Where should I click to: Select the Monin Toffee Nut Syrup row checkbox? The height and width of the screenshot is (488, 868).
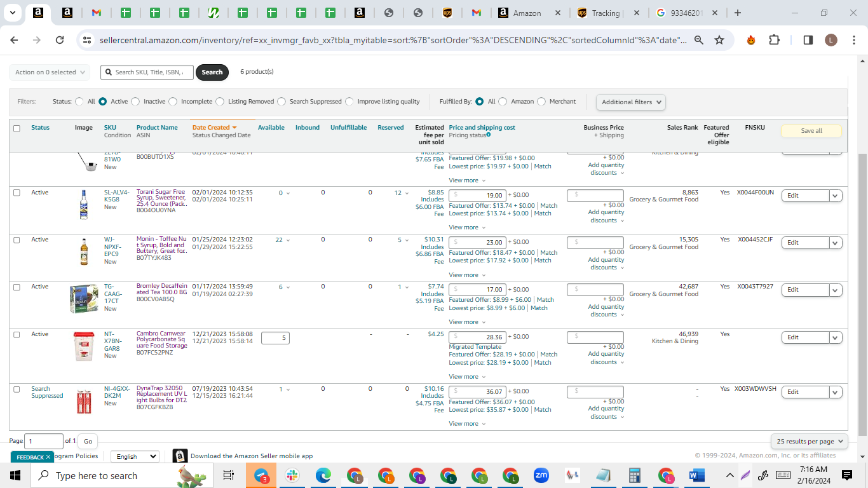[17, 240]
